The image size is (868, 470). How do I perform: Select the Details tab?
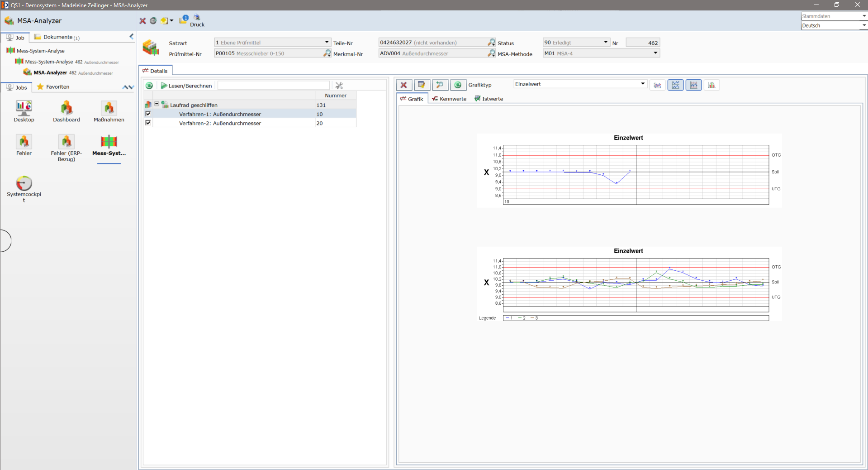(155, 71)
